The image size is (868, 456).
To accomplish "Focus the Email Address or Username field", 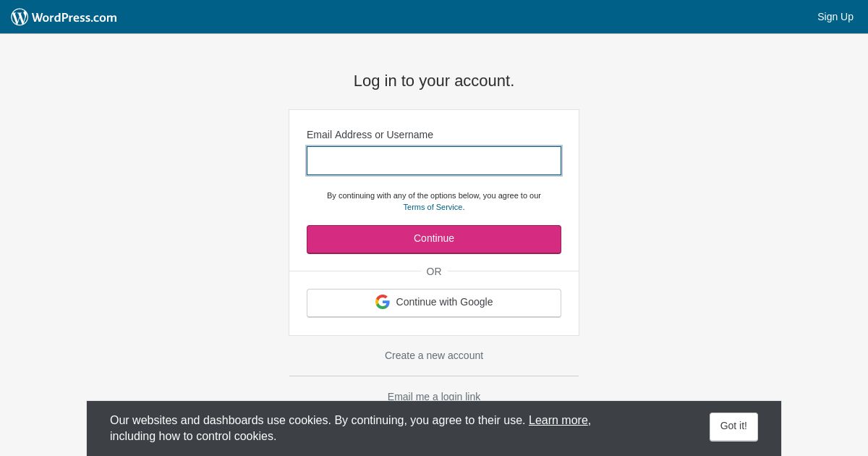I will 434,161.
